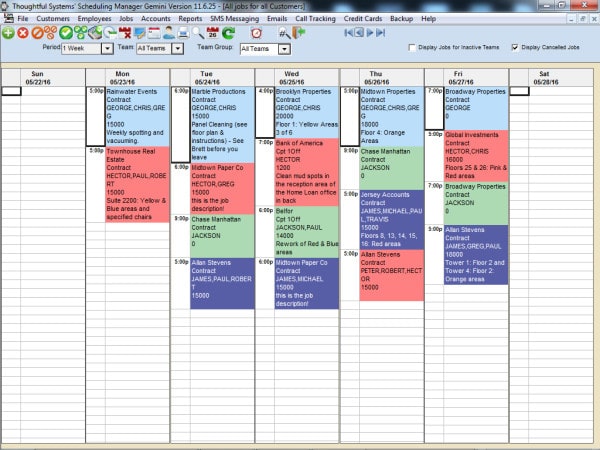Select the Global Investments job on Friday
The image size is (600, 450).
click(476, 156)
